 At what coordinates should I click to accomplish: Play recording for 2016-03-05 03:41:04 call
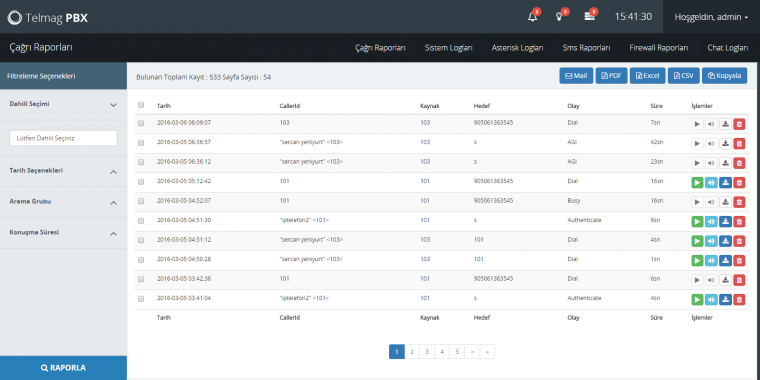[697, 300]
